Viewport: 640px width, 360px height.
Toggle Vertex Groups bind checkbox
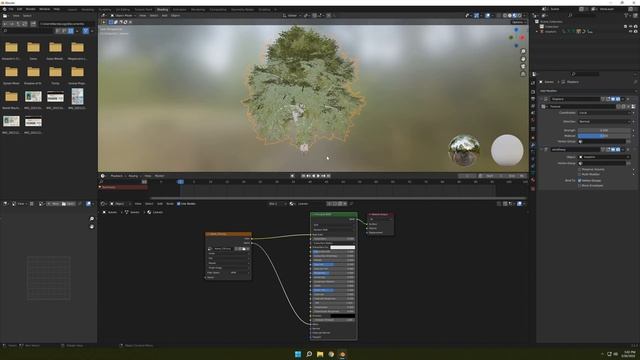(x=580, y=180)
